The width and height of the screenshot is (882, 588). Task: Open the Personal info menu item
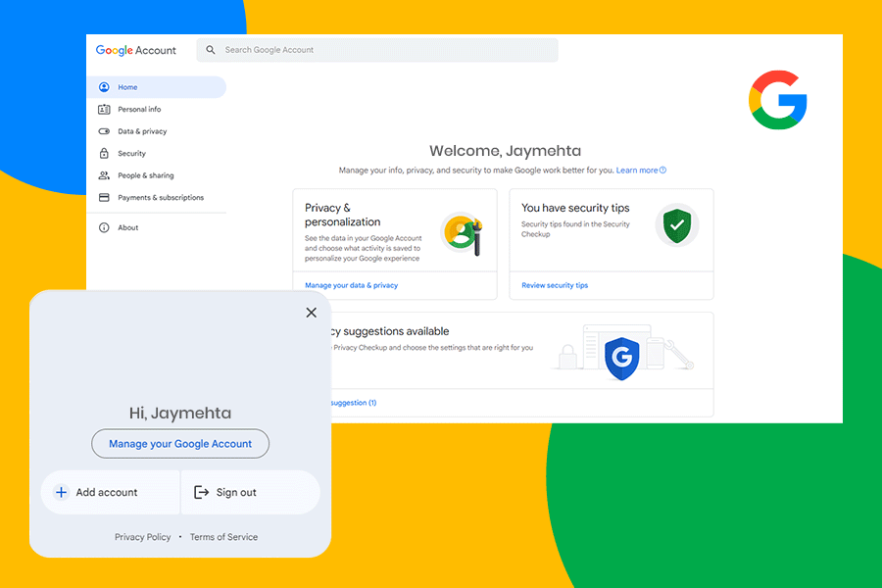pos(139,110)
